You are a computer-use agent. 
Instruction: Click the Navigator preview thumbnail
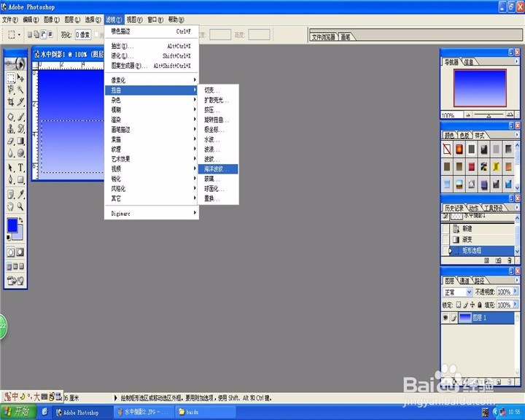480,88
